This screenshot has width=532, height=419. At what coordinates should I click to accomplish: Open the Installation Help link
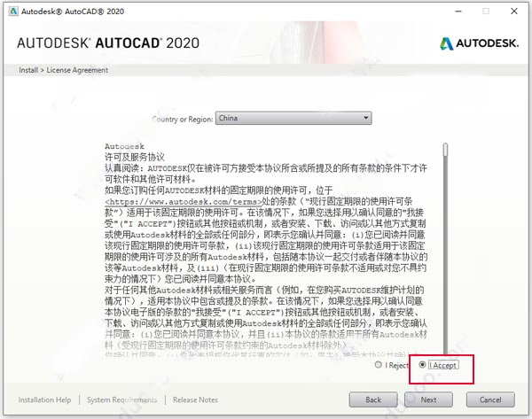click(44, 400)
